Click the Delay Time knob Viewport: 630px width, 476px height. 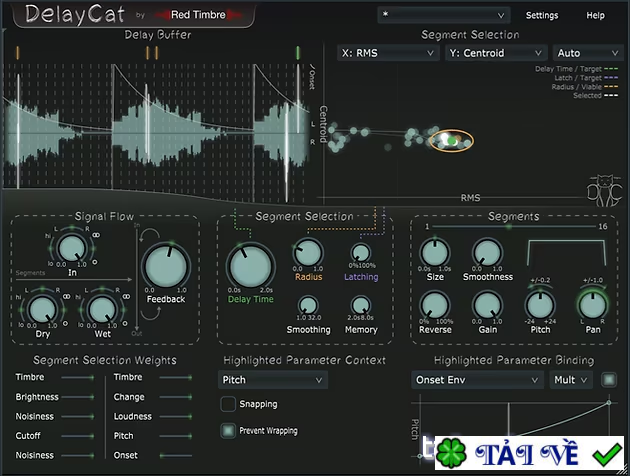(249, 266)
